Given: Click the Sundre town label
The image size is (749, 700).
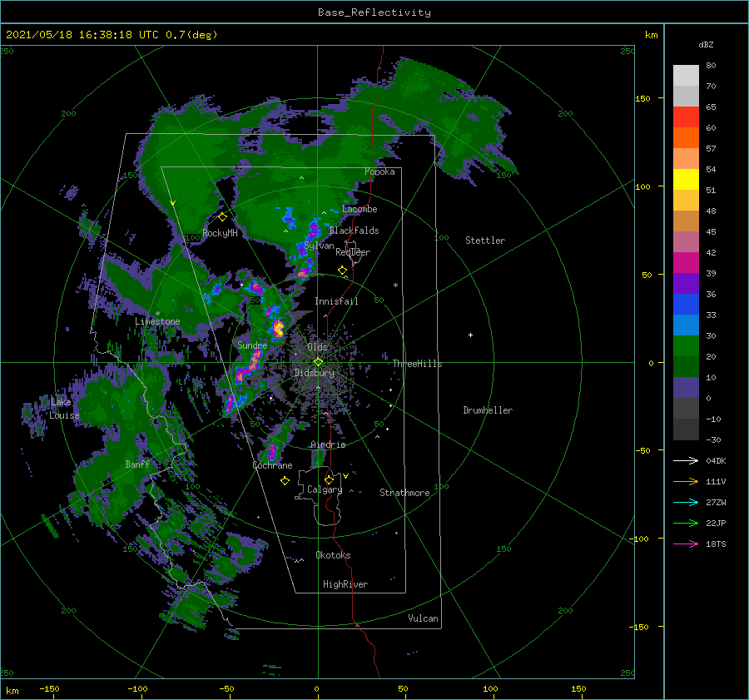Looking at the screenshot, I should point(252,345).
